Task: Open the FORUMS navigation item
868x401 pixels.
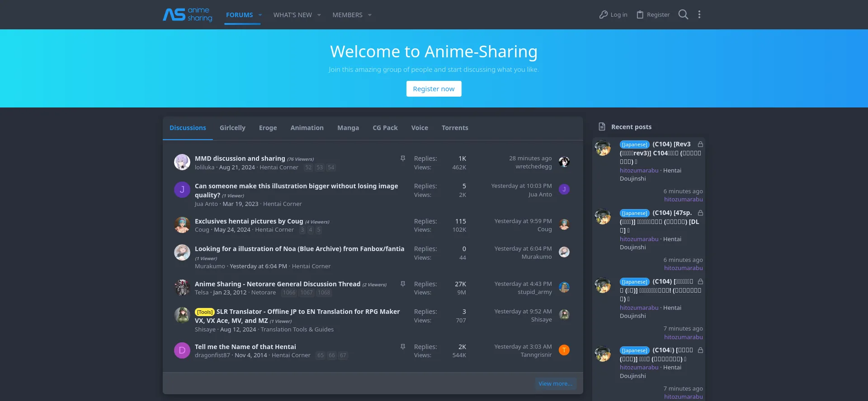Action: 240,15
